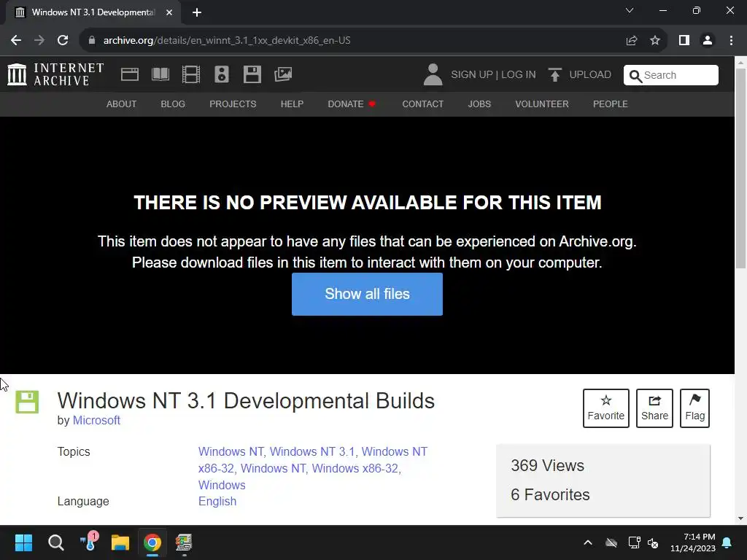The height and width of the screenshot is (560, 747).
Task: Go to the VOLUNTEER menu item
Action: click(x=542, y=104)
